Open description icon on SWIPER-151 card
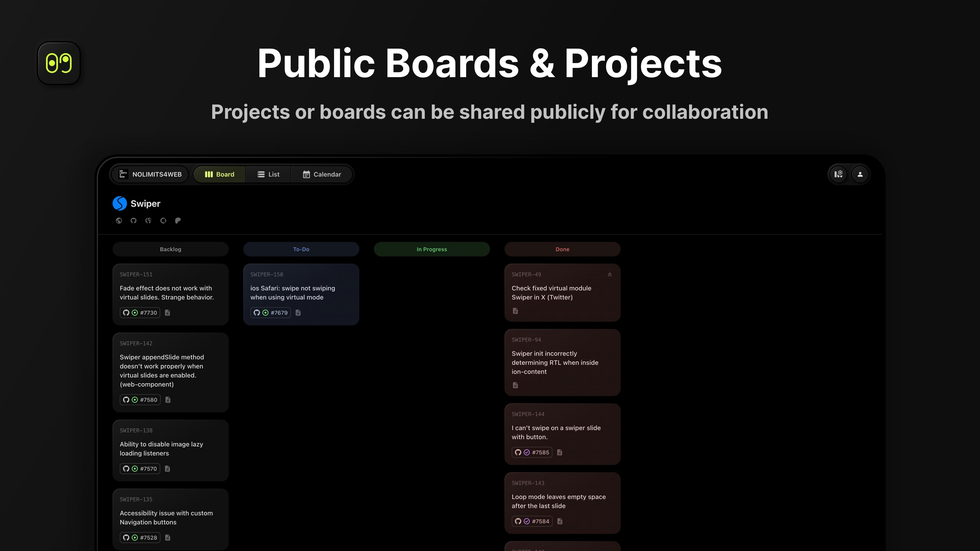The height and width of the screenshot is (551, 980). pyautogui.click(x=168, y=313)
